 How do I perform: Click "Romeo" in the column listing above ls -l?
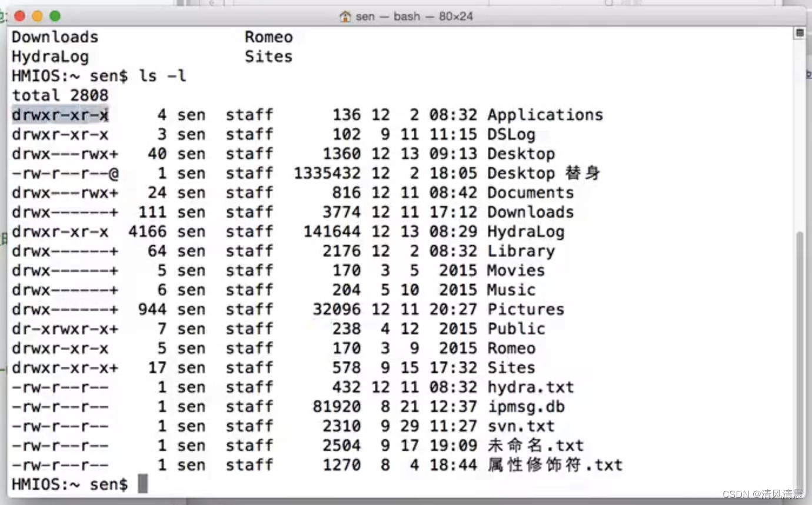[x=268, y=37]
